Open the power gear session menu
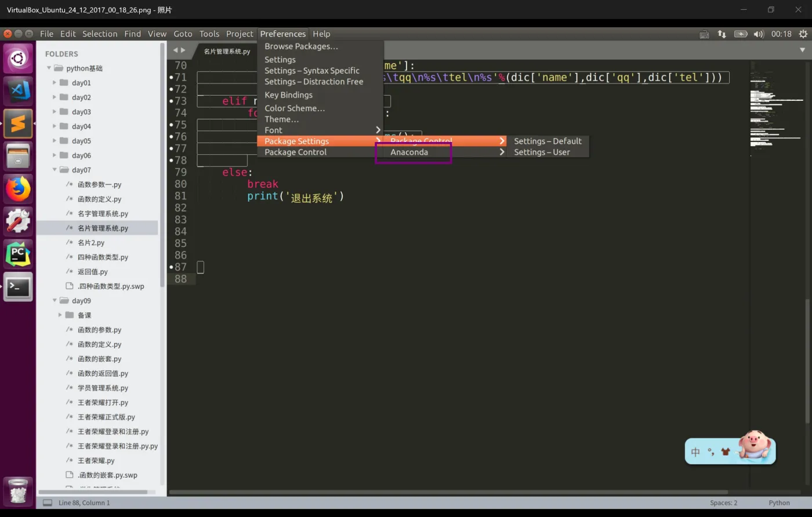The height and width of the screenshot is (517, 812). click(x=802, y=34)
